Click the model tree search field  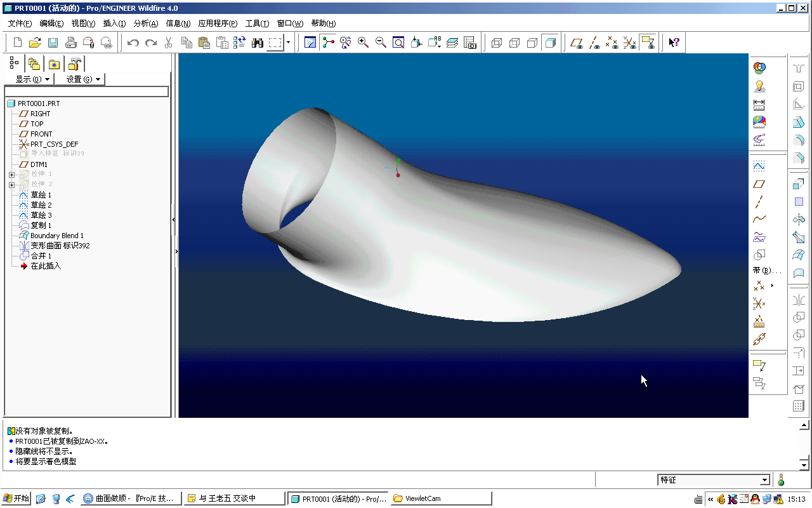[87, 92]
